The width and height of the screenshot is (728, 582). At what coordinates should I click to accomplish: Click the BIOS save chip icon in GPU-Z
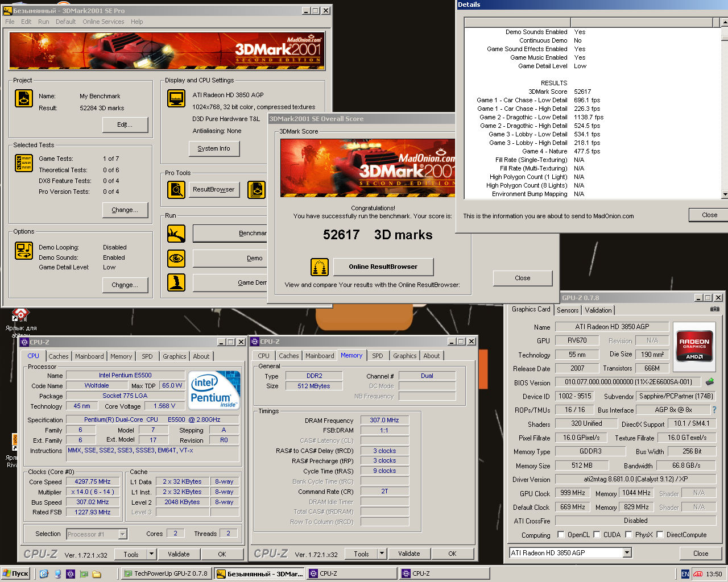coord(710,382)
